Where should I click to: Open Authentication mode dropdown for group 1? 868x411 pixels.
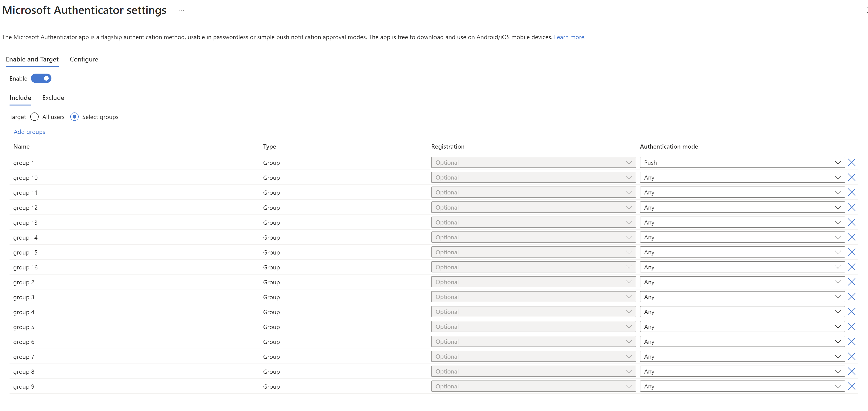[742, 163]
